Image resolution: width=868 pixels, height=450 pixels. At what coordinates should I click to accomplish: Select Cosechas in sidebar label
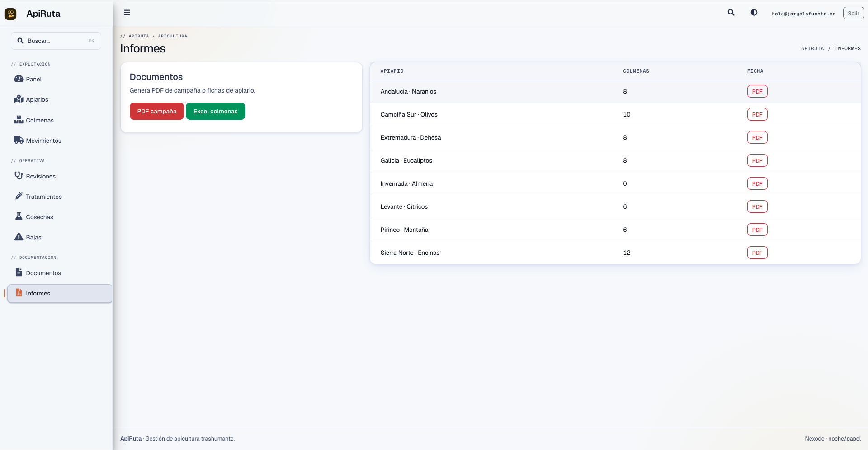point(39,217)
